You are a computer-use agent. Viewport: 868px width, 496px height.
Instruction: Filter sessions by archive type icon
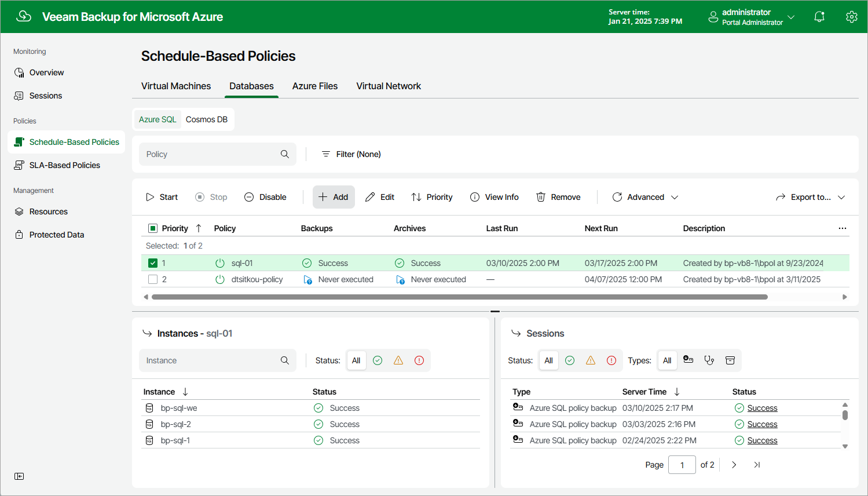pyautogui.click(x=730, y=360)
